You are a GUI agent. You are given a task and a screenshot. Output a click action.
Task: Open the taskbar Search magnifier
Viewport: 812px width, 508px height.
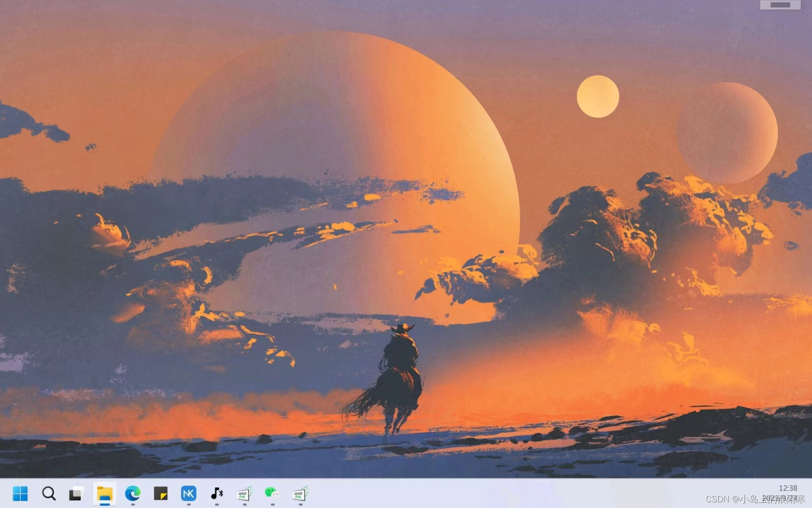48,493
